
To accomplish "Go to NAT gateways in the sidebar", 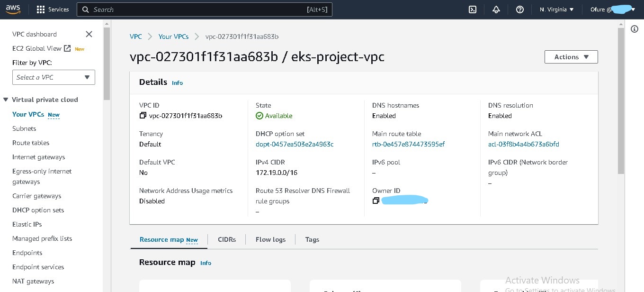I will (33, 281).
